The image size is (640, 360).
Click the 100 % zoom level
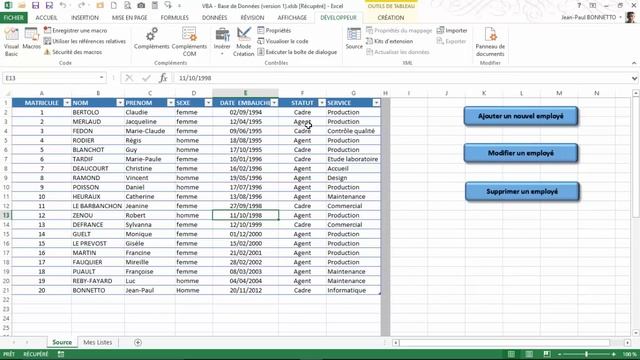629,354
